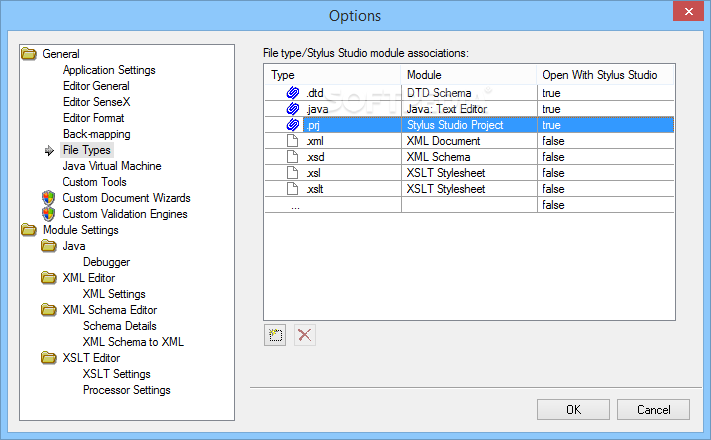
Task: Open XSLT Settings page
Action: click(x=117, y=374)
